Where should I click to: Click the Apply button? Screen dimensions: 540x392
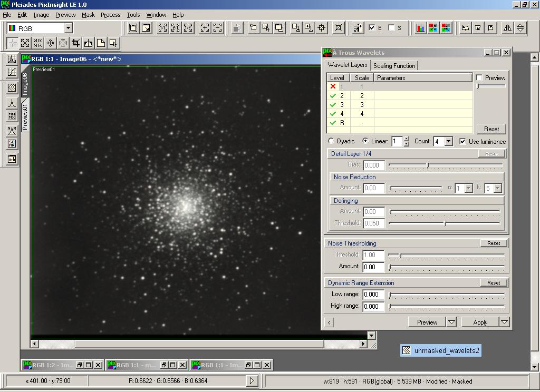point(480,322)
